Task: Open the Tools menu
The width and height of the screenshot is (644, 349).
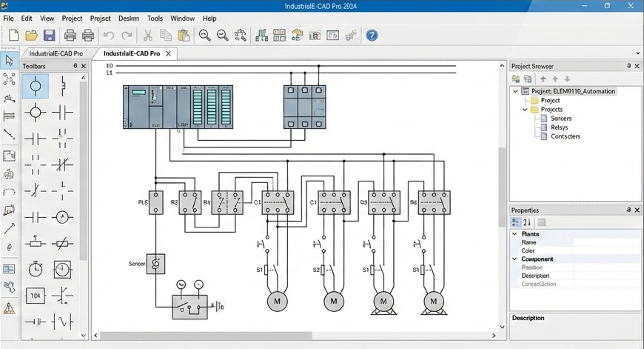Action: click(x=155, y=19)
